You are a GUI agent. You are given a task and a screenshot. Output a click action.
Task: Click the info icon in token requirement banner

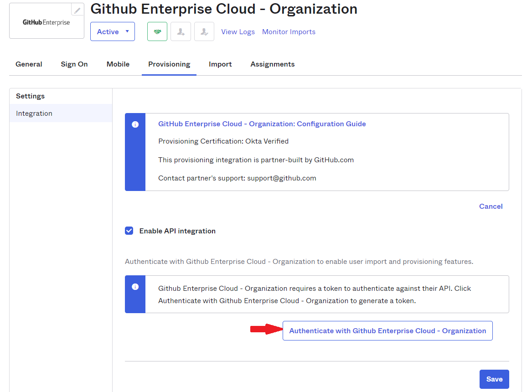[x=135, y=287]
